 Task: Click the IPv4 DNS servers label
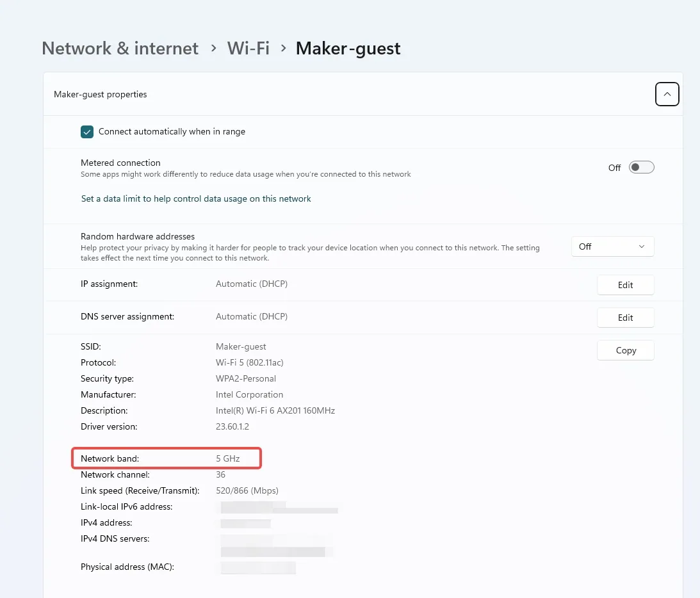(x=115, y=538)
